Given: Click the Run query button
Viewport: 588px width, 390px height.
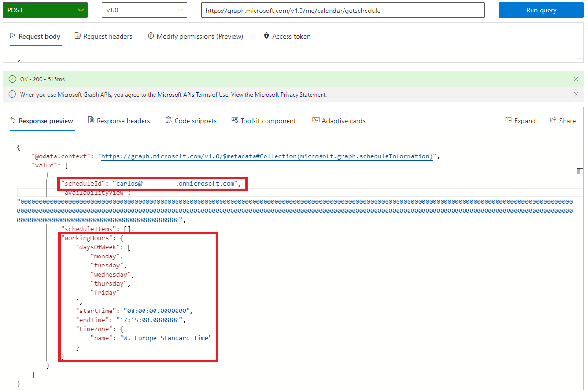Looking at the screenshot, I should tap(541, 10).
